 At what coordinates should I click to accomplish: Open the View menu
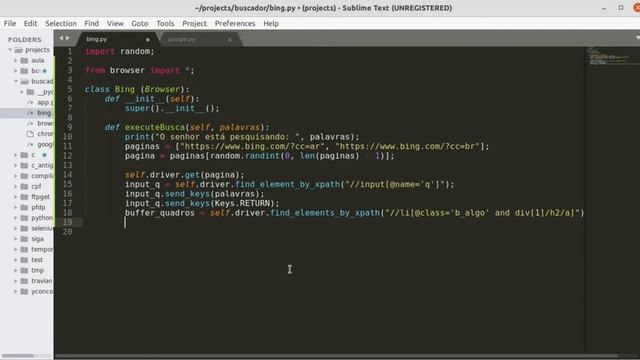click(115, 24)
